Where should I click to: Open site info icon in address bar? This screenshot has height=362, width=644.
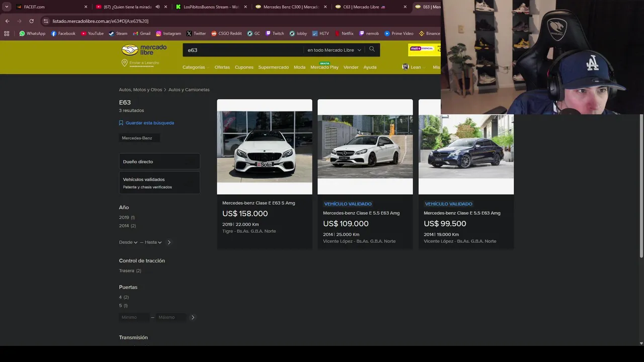[x=46, y=21]
